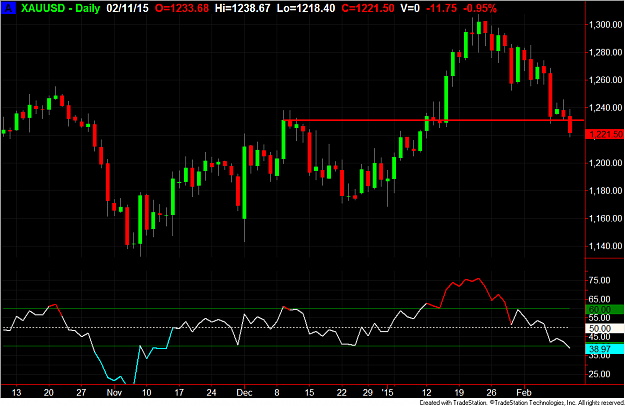Click the blue 'A' chart icon
The width and height of the screenshot is (625, 406).
(8, 8)
